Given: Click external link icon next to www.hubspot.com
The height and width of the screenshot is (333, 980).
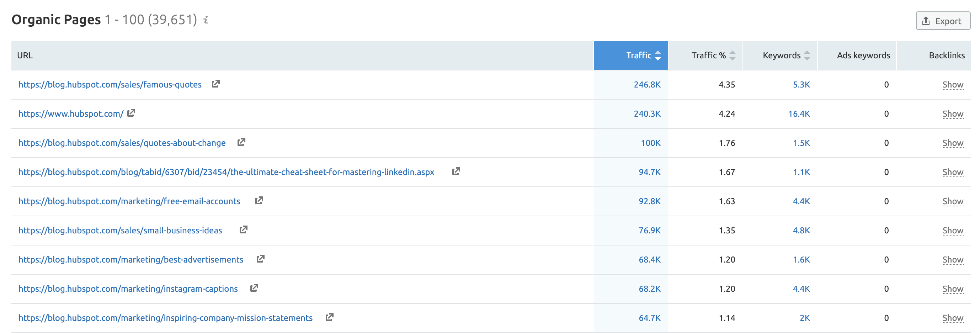Looking at the screenshot, I should [131, 113].
